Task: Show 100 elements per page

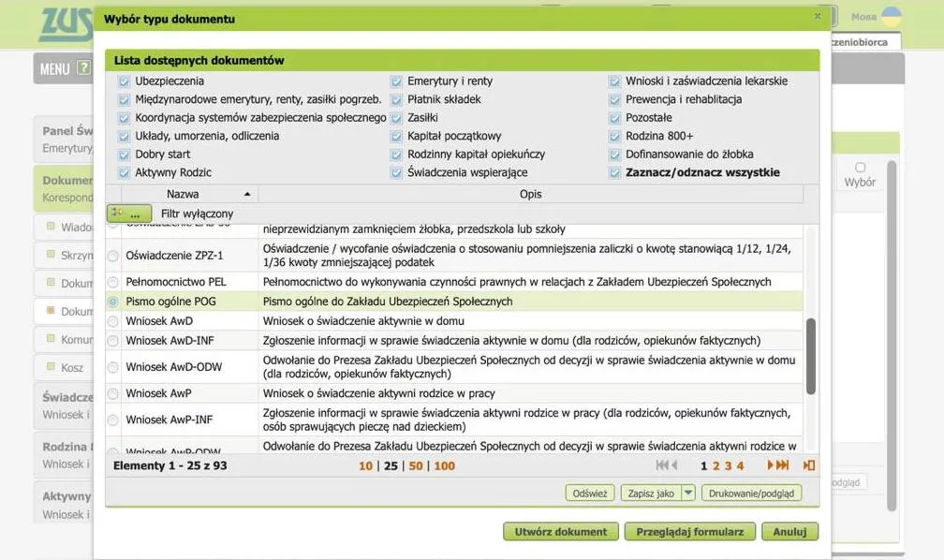Action: [444, 465]
